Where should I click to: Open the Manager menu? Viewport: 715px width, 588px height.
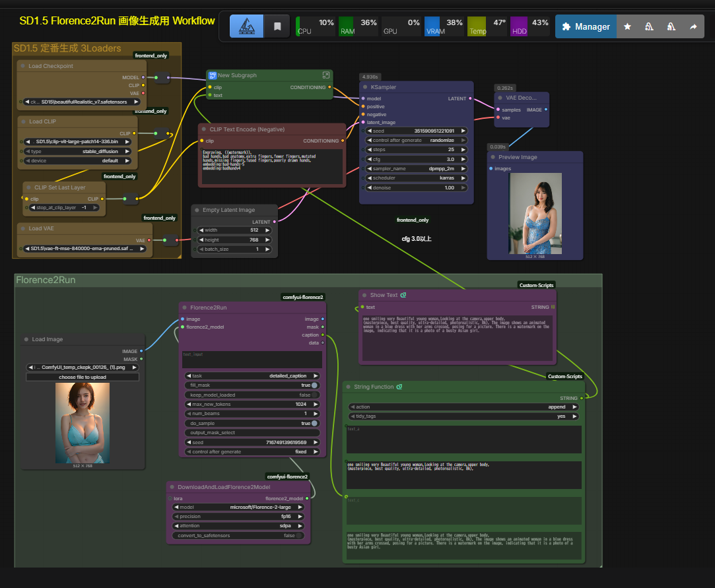(586, 27)
